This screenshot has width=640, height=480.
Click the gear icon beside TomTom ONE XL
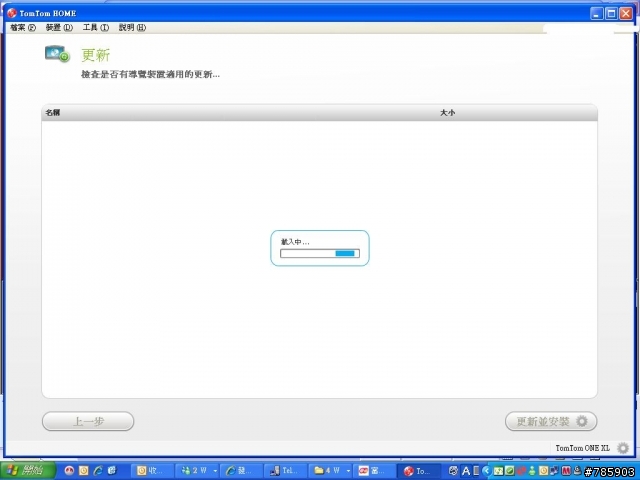pos(623,448)
